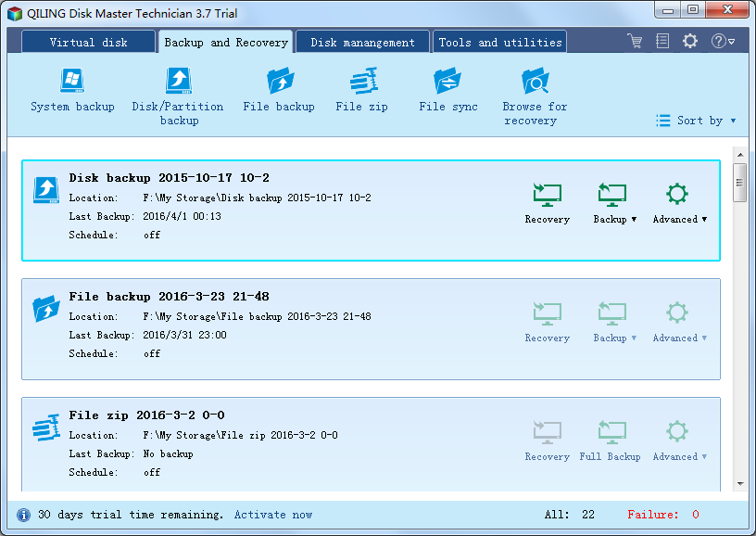Open the shopping cart icon
The height and width of the screenshot is (536, 756).
click(x=635, y=41)
